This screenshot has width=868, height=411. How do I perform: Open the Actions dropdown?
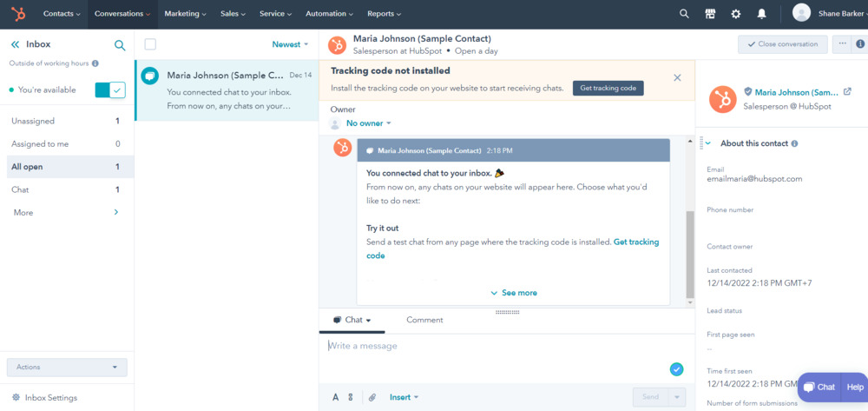coord(67,368)
